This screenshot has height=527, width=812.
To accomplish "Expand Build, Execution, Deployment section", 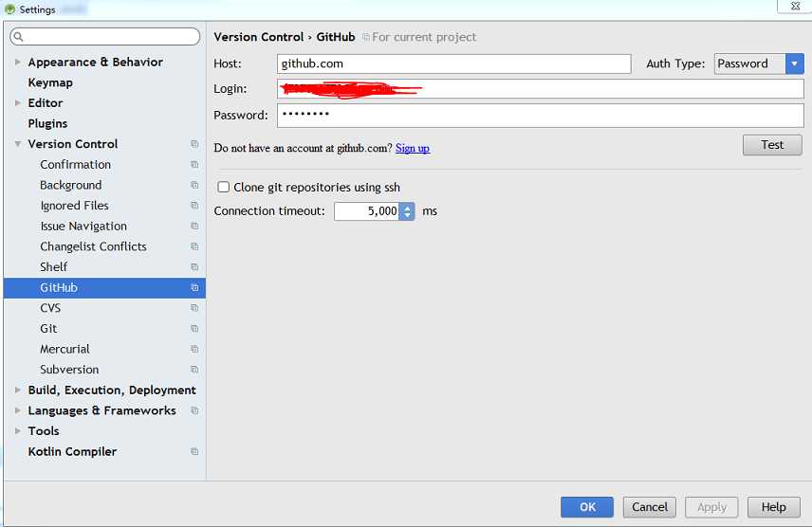I will (x=18, y=390).
